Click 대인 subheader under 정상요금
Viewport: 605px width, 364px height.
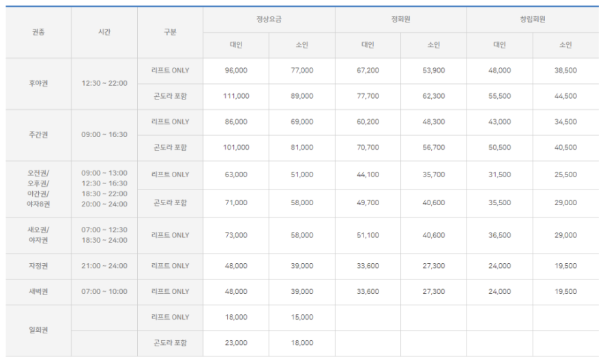click(x=236, y=45)
